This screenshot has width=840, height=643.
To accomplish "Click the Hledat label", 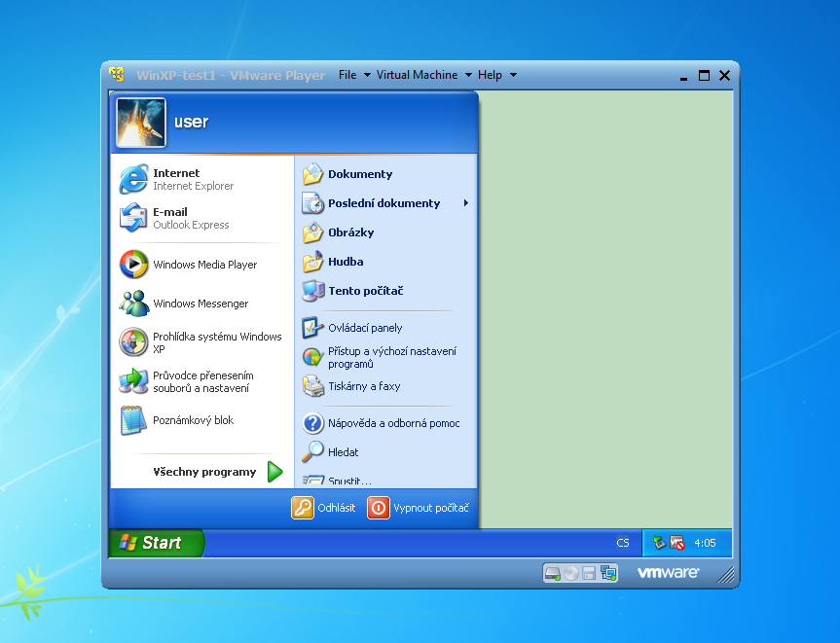I will (344, 452).
